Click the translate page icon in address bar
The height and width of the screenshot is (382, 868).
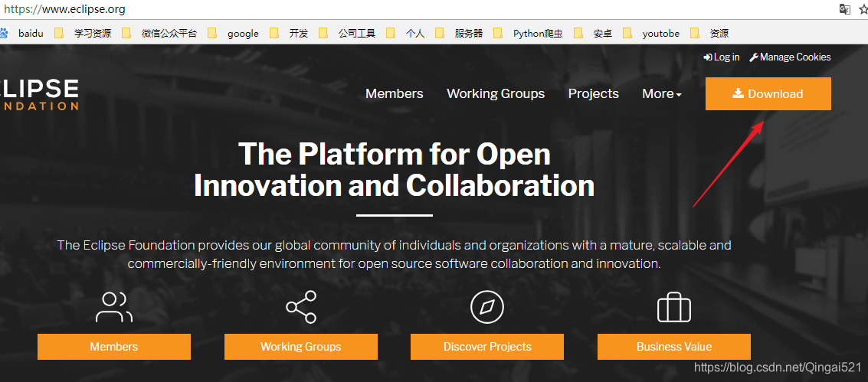(844, 9)
